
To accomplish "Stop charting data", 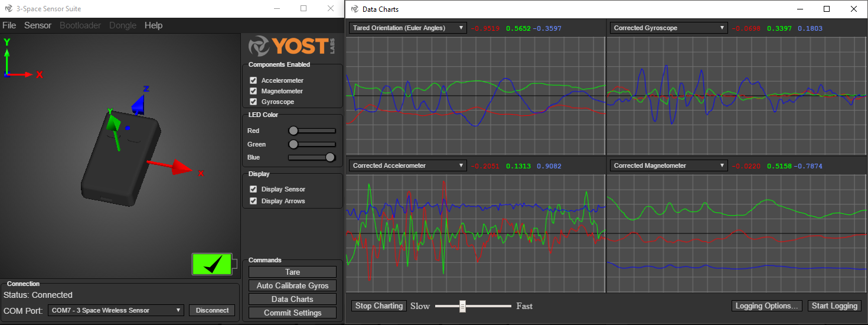I will (x=379, y=305).
